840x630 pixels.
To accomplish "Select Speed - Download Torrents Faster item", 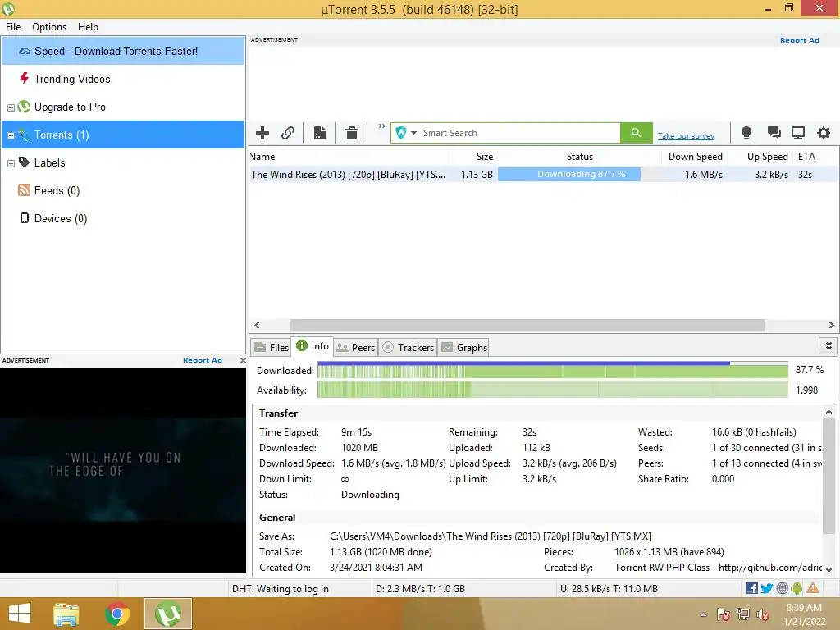I will [123, 51].
